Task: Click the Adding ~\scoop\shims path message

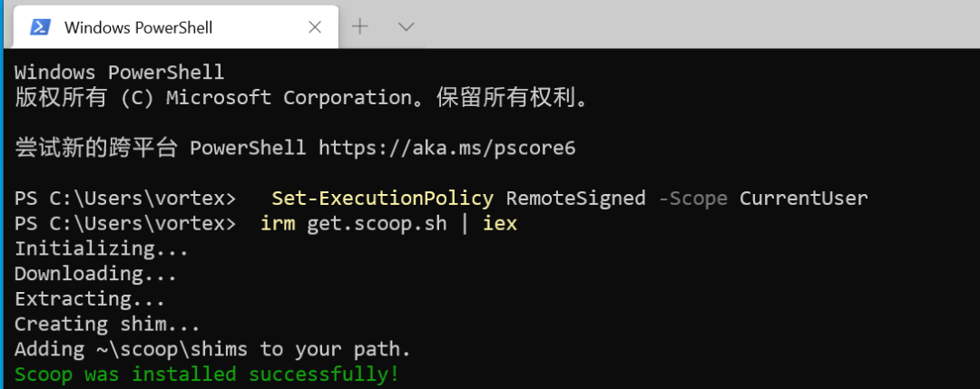Action: pos(212,349)
